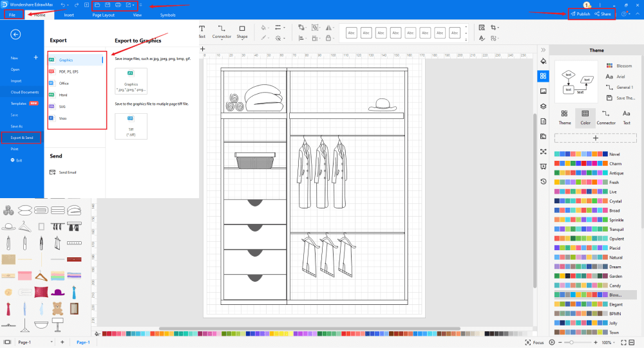Click the Share button
Viewport: 644px width, 348px height.
tap(603, 14)
